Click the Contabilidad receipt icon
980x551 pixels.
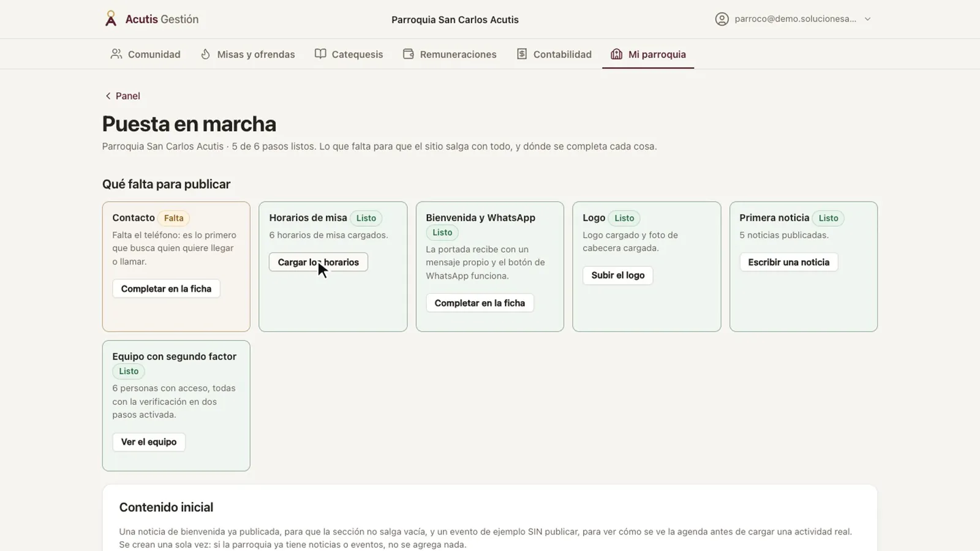tap(522, 54)
